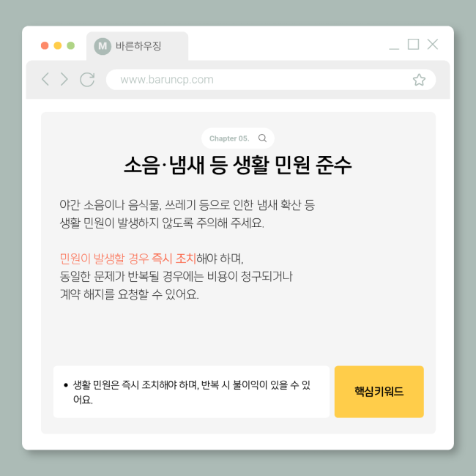Reload the page with refresh icon
The width and height of the screenshot is (476, 476).
[x=87, y=80]
